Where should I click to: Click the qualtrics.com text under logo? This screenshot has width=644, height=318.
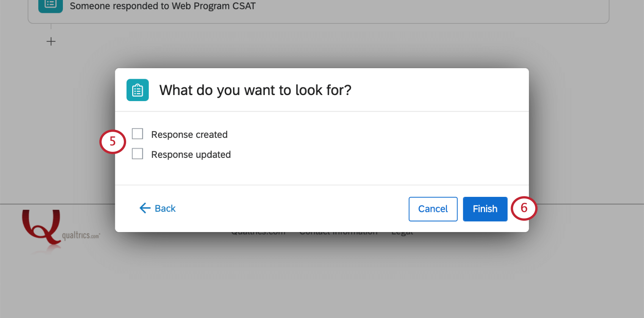pos(81,235)
